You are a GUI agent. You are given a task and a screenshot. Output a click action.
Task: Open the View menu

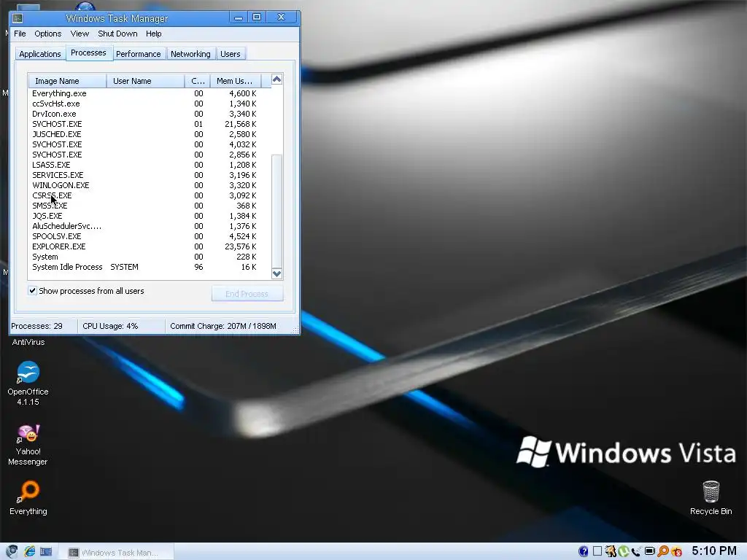click(80, 34)
